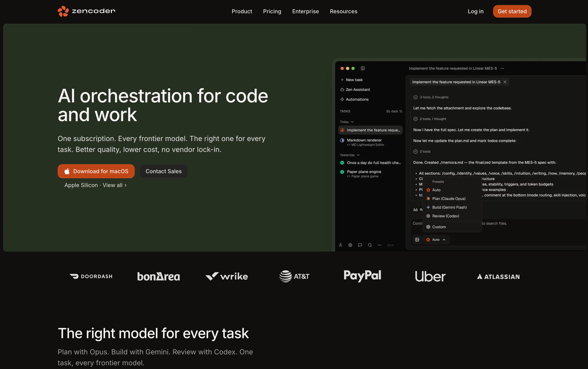
Task: Select the Markdown renderer task
Action: [x=370, y=142]
